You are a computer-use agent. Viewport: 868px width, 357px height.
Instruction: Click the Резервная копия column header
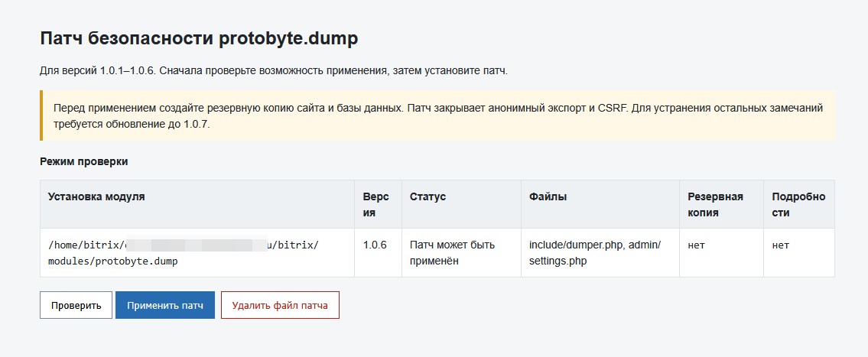point(721,204)
